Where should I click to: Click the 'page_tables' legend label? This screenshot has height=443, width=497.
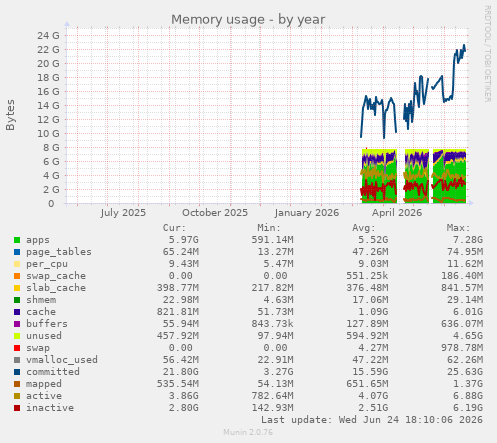coord(59,252)
